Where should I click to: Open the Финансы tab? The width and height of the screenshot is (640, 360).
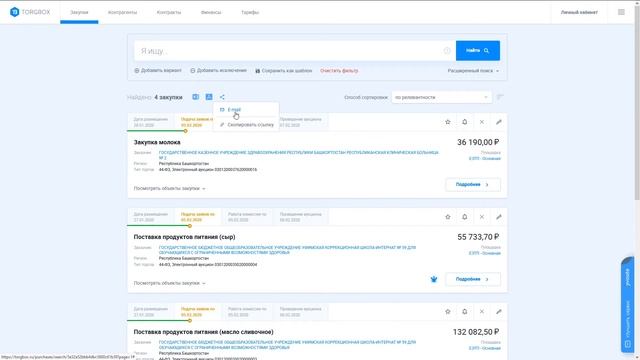point(211,12)
